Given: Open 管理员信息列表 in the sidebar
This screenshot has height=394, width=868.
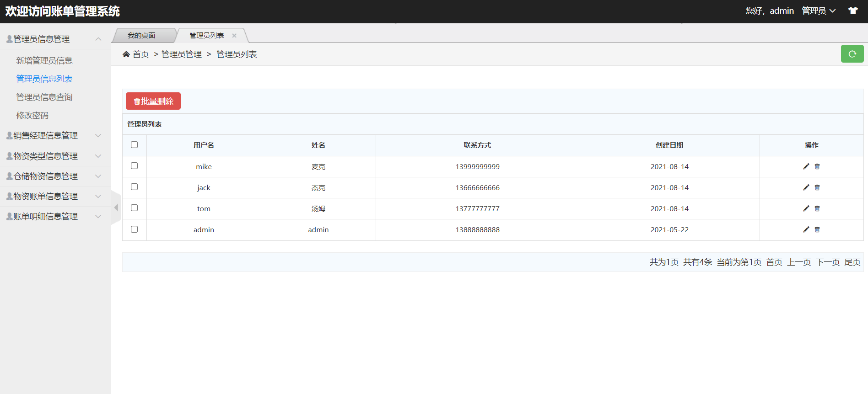Looking at the screenshot, I should pyautogui.click(x=44, y=79).
